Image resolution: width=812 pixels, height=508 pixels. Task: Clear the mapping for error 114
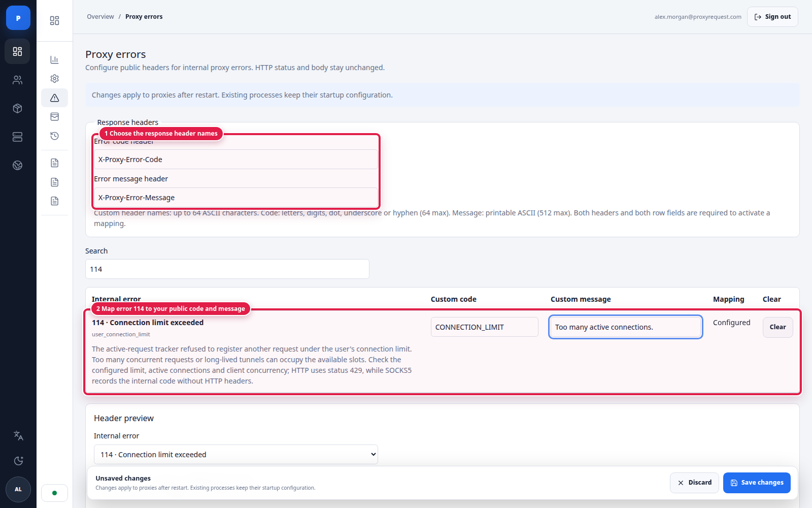tap(777, 327)
